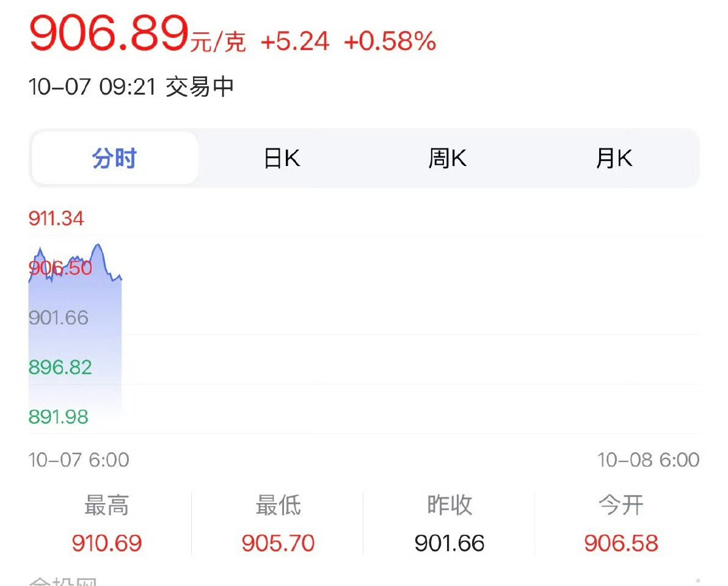Tap the current price 906.89
Viewport: 728px width, 586px height.
(x=109, y=34)
